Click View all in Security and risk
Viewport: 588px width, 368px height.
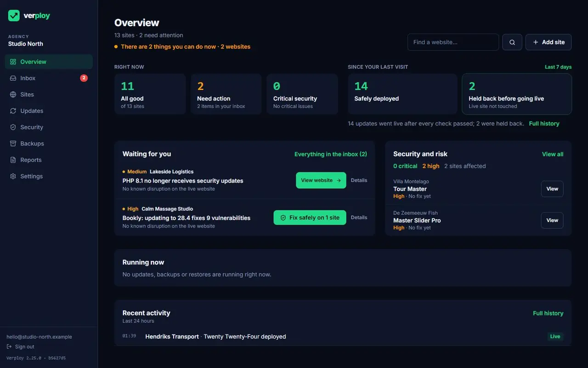click(x=553, y=154)
